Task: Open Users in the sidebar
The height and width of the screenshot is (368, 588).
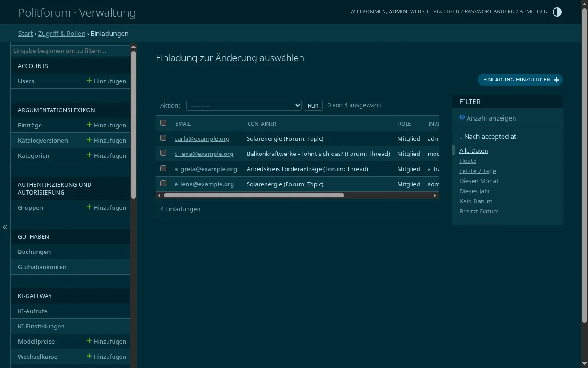Action: click(26, 81)
